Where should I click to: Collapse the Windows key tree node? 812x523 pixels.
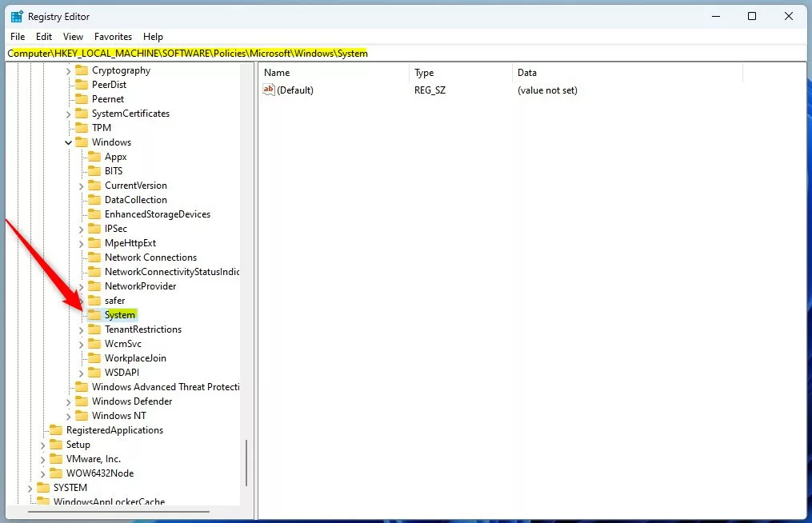69,142
